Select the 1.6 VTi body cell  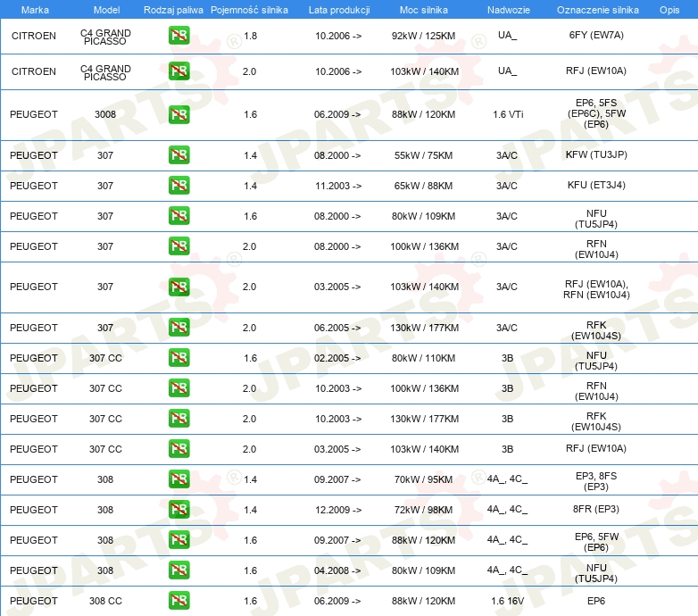(x=508, y=114)
